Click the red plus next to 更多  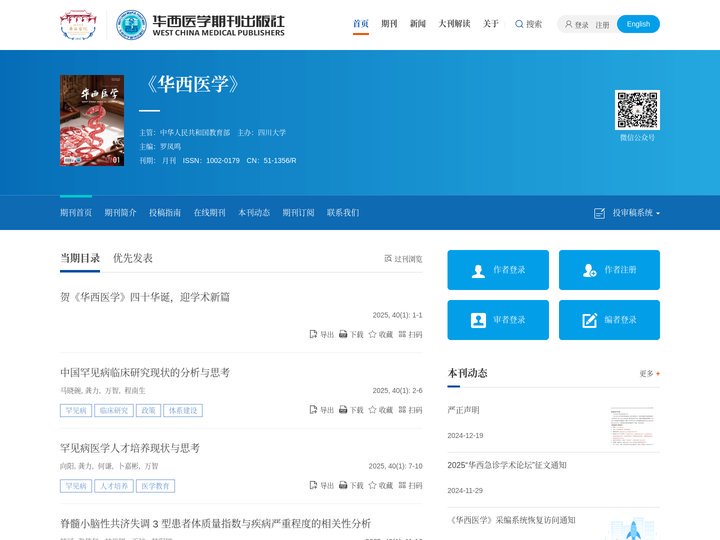tap(658, 374)
